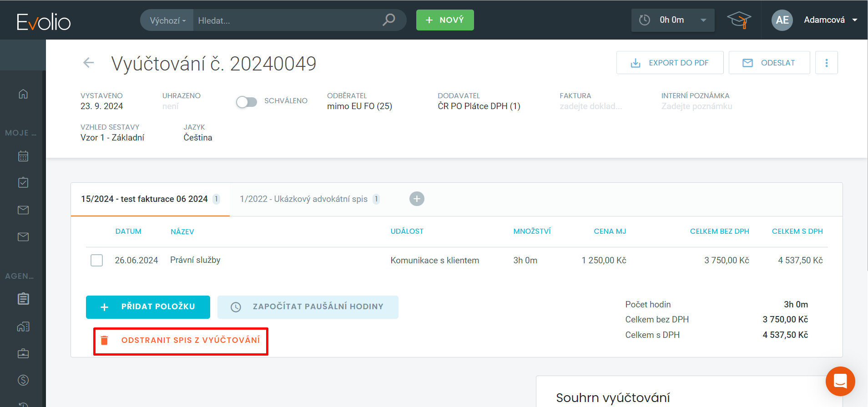
Task: Open the calendar icon in sidebar
Action: click(23, 156)
